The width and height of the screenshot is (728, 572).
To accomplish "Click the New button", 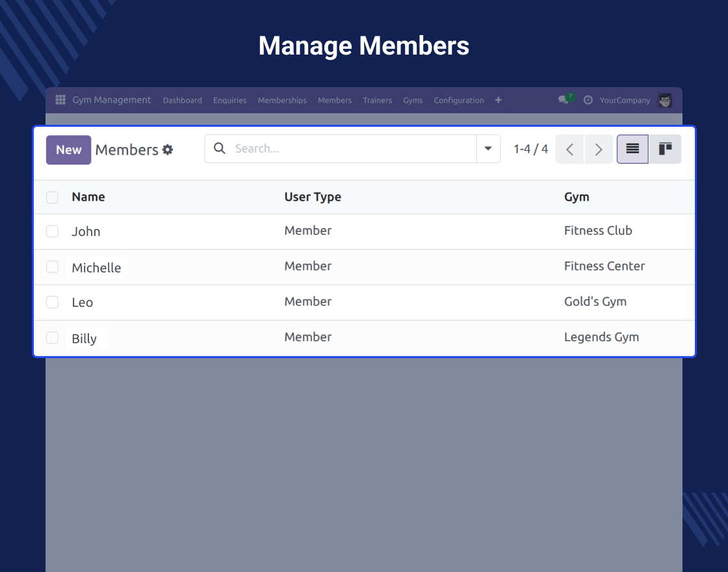I will (68, 149).
